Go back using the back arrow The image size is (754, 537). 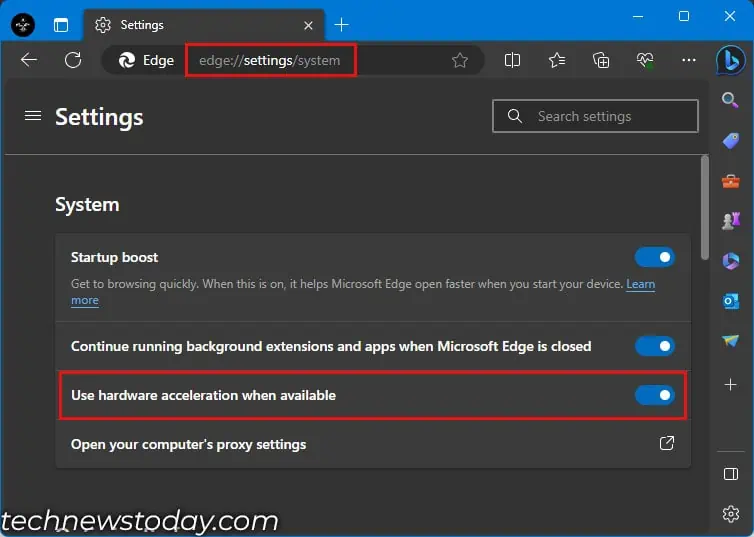pyautogui.click(x=29, y=60)
